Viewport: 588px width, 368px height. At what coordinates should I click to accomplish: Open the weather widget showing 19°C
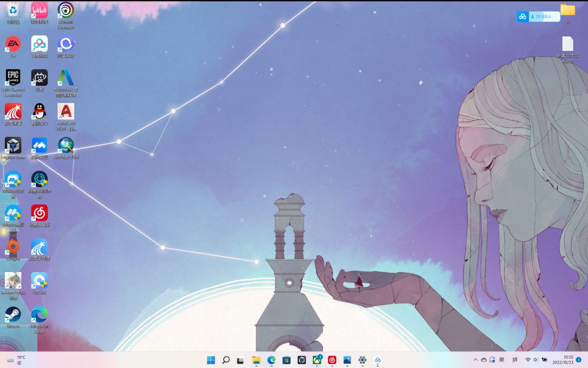16,360
